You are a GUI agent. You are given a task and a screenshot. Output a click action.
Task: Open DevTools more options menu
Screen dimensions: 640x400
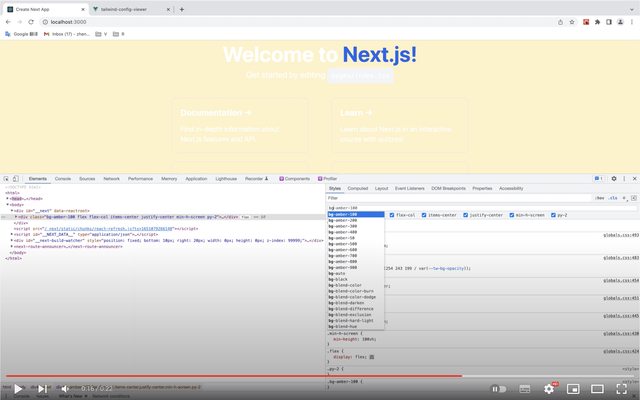point(624,179)
